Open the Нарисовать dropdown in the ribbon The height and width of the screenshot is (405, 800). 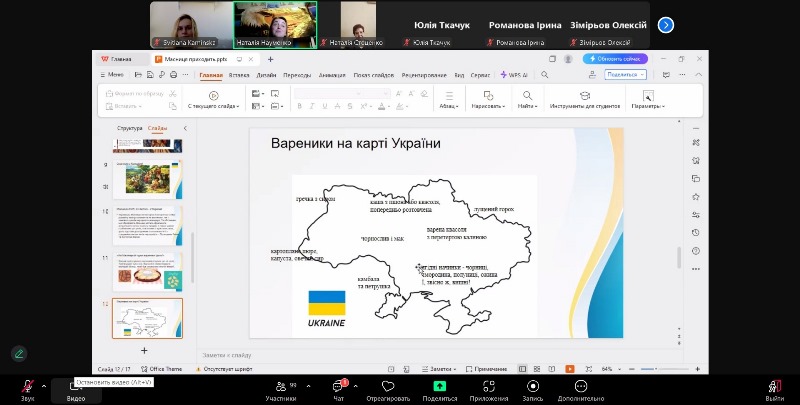pyautogui.click(x=487, y=105)
